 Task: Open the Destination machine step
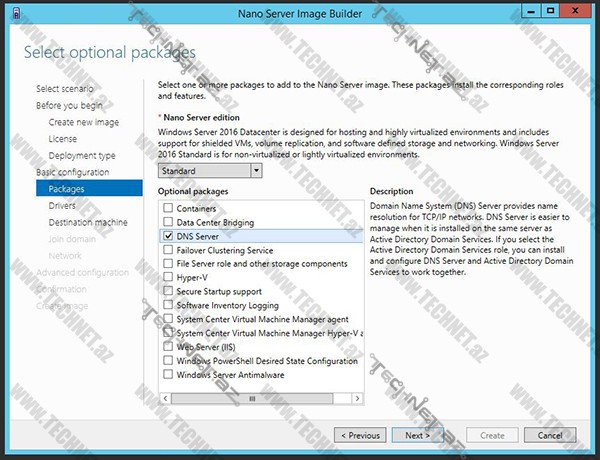(88, 222)
